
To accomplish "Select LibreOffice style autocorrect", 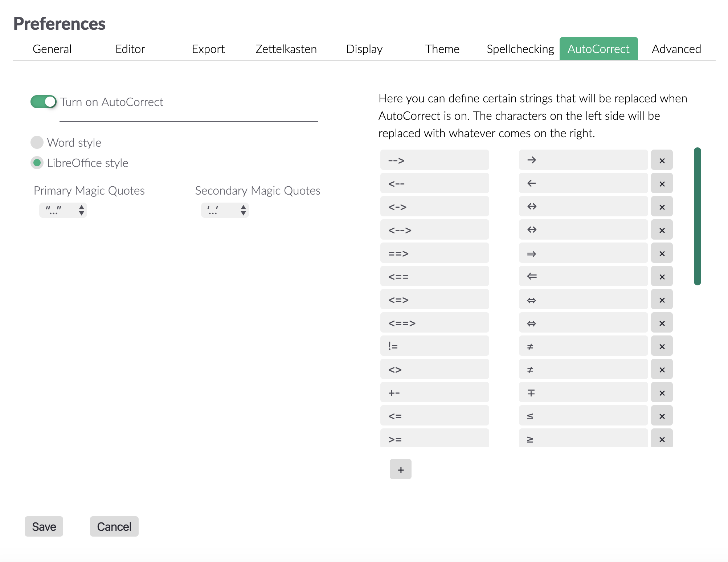I will click(37, 163).
